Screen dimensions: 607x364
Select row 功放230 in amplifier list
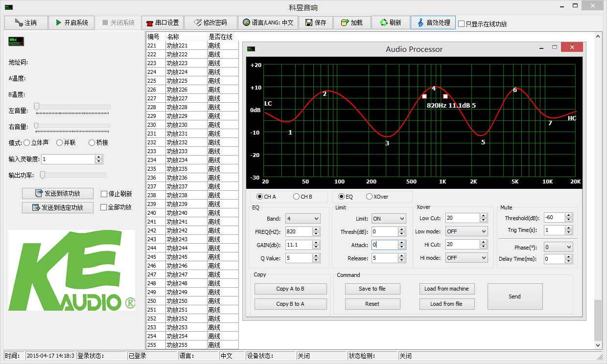tap(192, 125)
